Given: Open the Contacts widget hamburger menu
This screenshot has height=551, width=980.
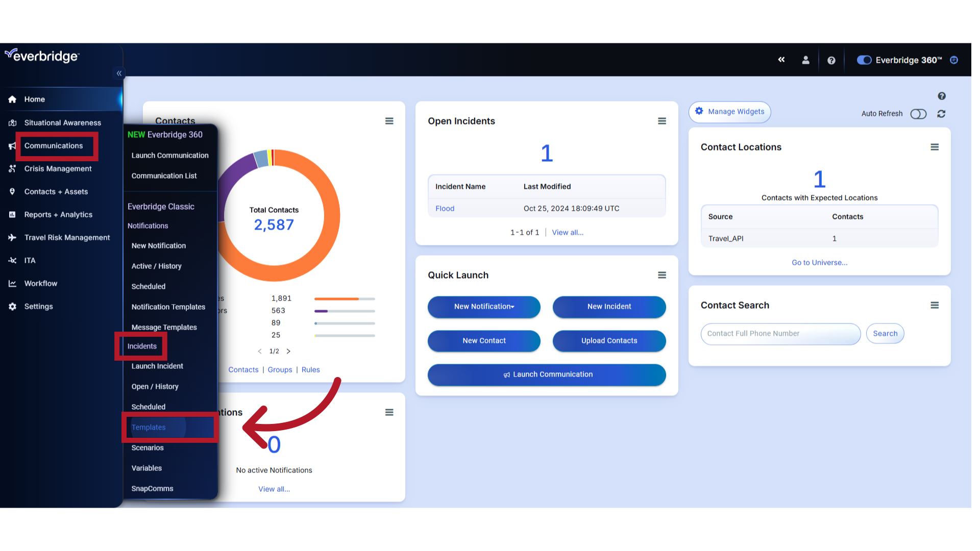Looking at the screenshot, I should 389,121.
